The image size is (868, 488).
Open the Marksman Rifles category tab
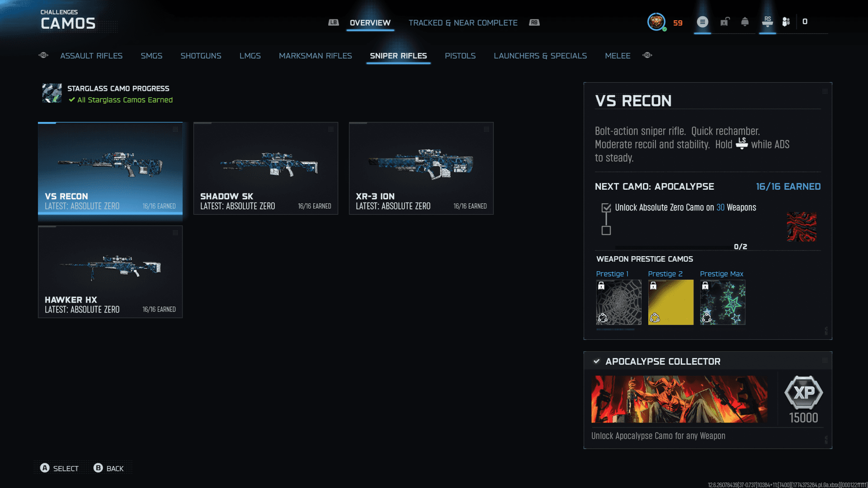tap(315, 56)
